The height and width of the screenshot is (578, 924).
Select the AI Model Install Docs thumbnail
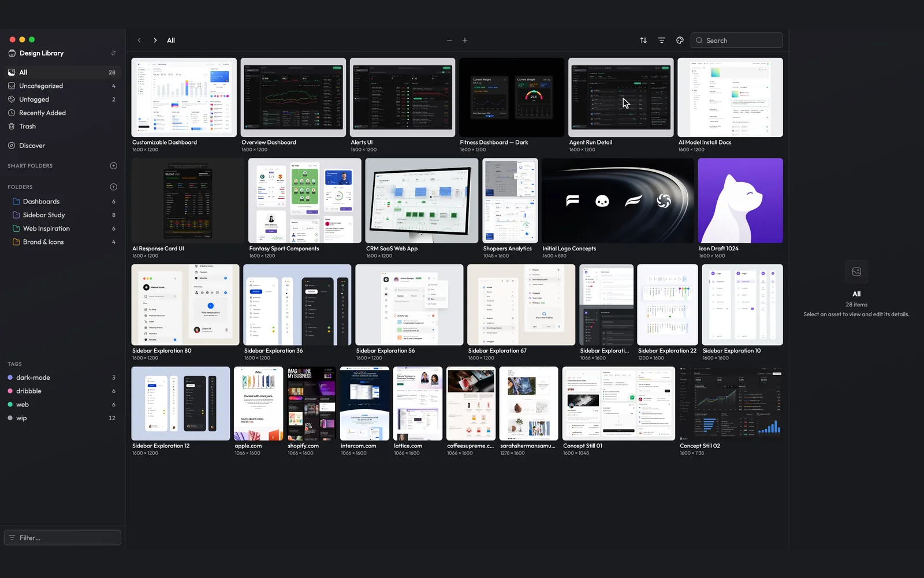point(730,97)
